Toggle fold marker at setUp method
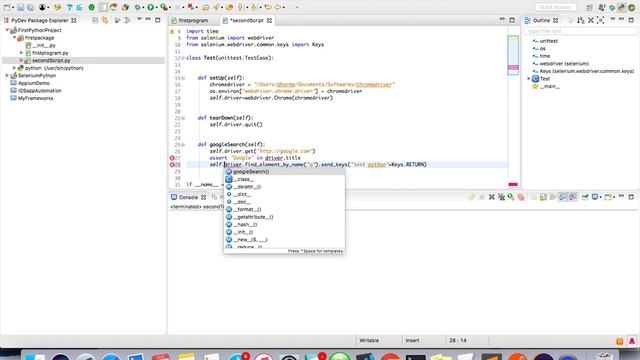The width and height of the screenshot is (640, 360). click(x=183, y=78)
